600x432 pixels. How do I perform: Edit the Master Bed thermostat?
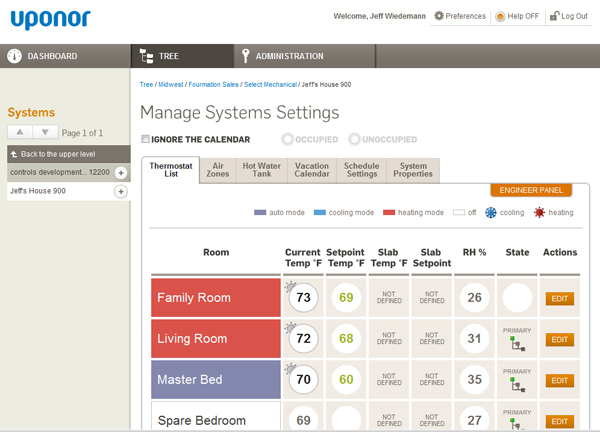(x=559, y=381)
